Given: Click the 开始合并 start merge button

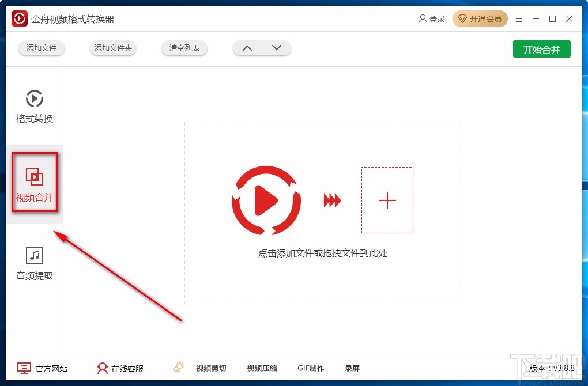Looking at the screenshot, I should click(x=541, y=49).
